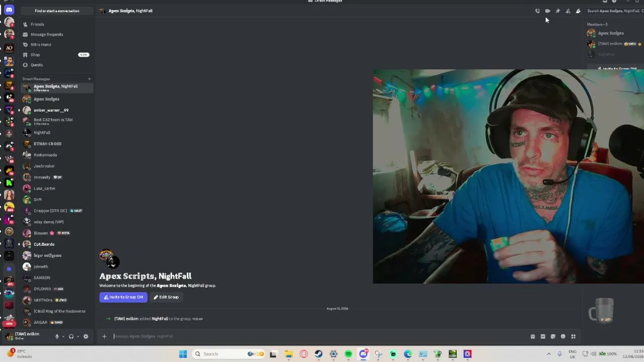The width and height of the screenshot is (644, 362).
Task: Open Best CS2 team in TAW group
Action: click(x=57, y=121)
